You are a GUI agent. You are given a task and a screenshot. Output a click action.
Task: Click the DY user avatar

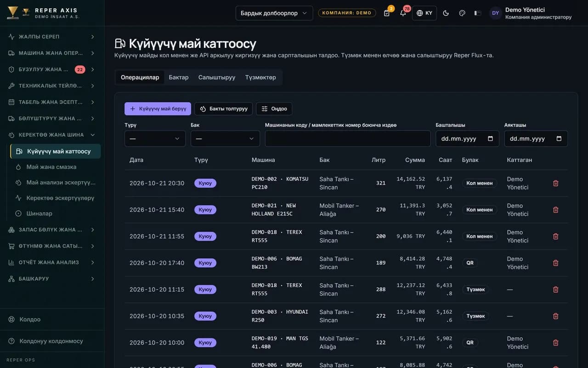495,13
